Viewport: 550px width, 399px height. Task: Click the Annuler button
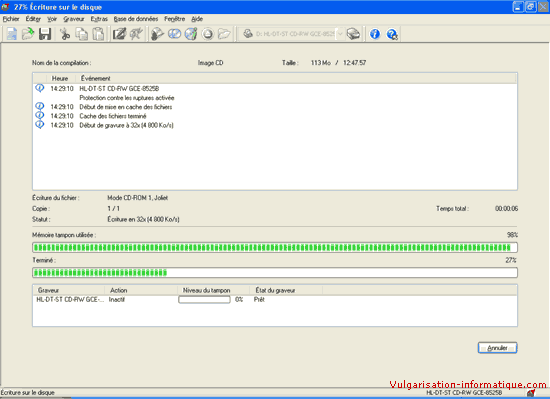pyautogui.click(x=497, y=348)
